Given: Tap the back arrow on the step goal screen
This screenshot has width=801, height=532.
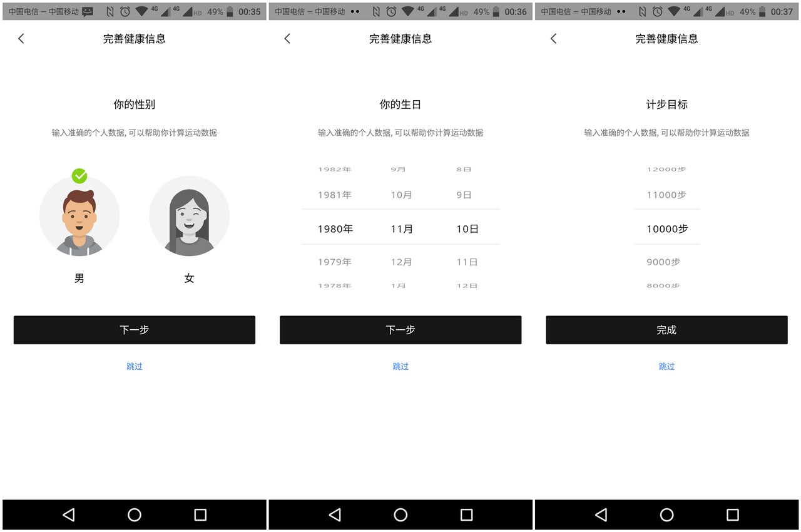Looking at the screenshot, I should coord(553,38).
